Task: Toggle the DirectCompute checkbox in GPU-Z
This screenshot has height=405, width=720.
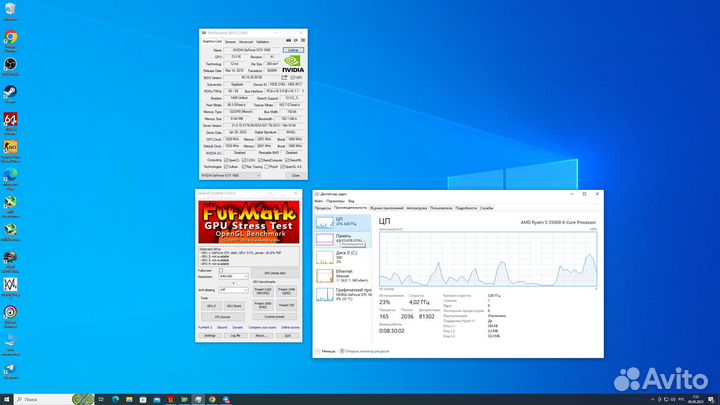Action: tap(259, 160)
